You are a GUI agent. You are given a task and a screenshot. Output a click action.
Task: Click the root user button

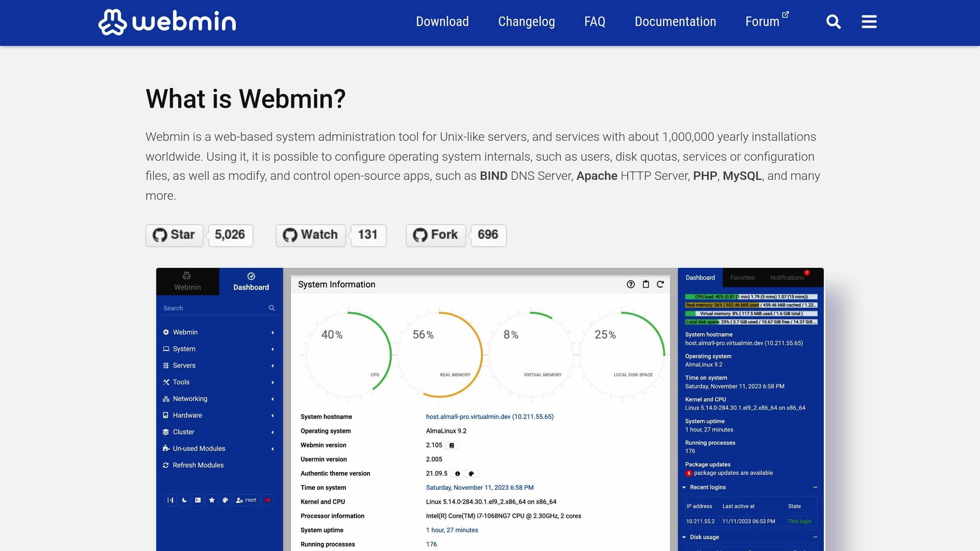tap(246, 500)
